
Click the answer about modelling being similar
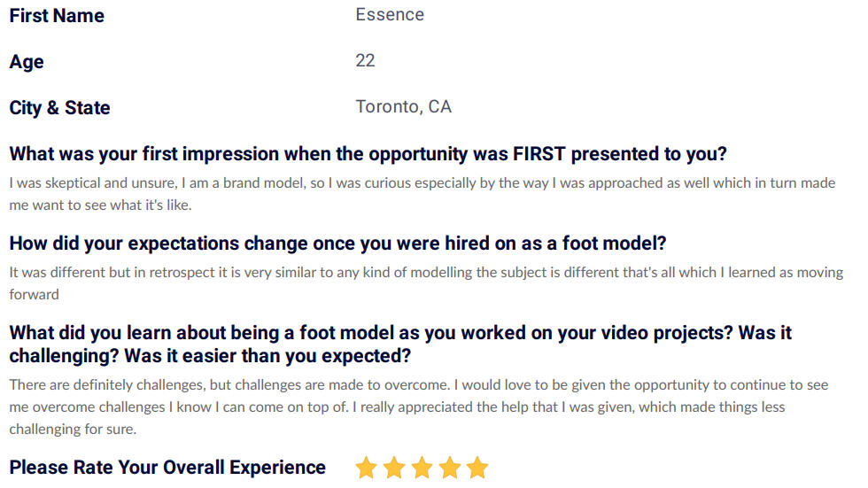click(x=426, y=283)
